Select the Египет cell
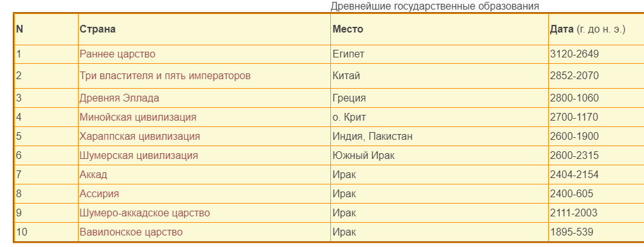Screen dimensions: 644x247 [439, 54]
